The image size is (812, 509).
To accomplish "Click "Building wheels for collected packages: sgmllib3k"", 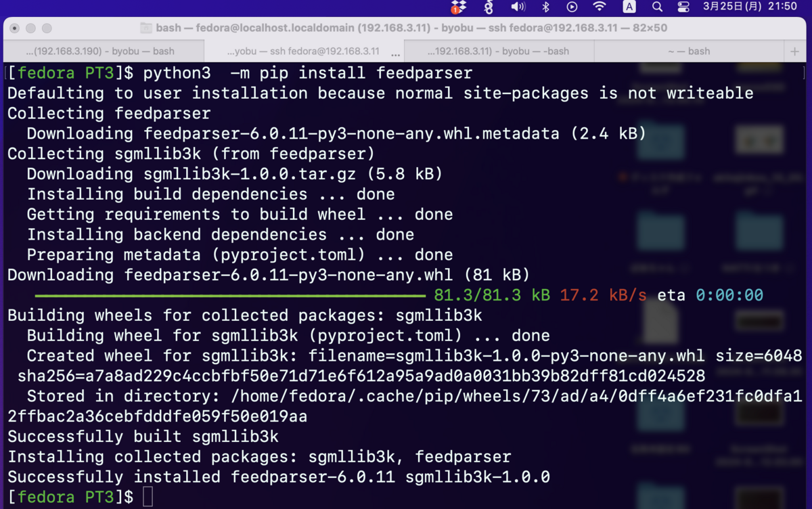I will (245, 315).
